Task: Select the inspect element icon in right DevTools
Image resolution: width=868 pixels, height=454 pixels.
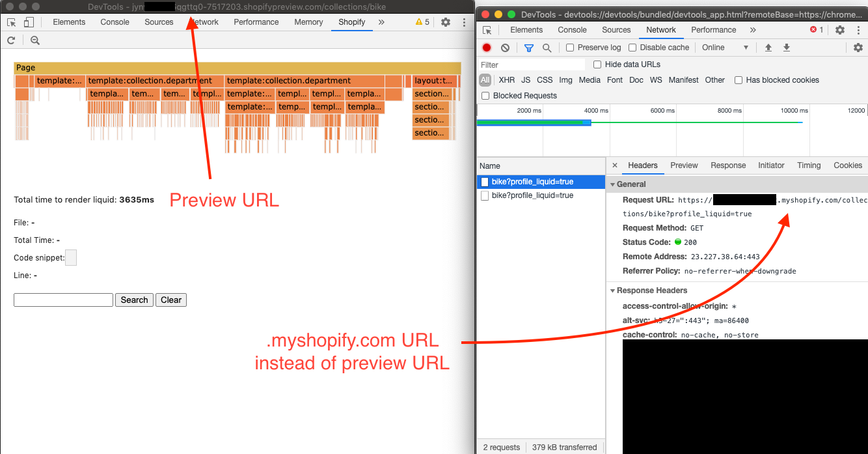Action: [487, 30]
